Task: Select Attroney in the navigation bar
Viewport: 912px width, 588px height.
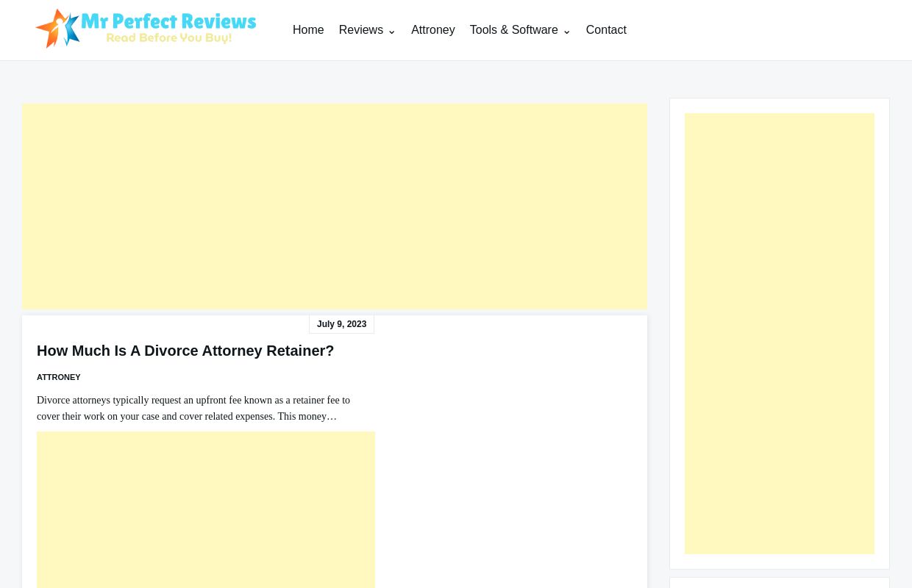Action: click(432, 30)
